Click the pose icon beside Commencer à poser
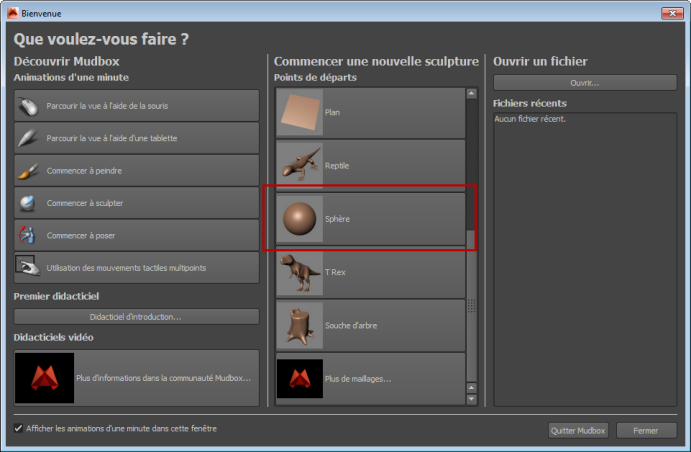691x452 pixels. point(27,235)
